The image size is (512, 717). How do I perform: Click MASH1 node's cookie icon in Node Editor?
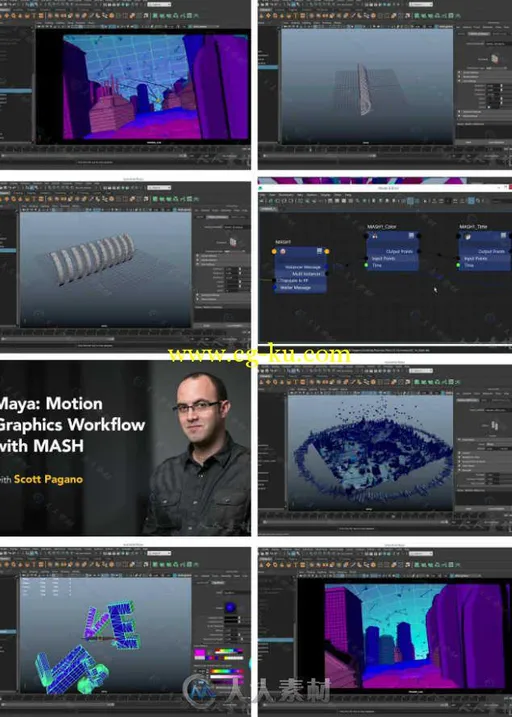pyautogui.click(x=283, y=251)
